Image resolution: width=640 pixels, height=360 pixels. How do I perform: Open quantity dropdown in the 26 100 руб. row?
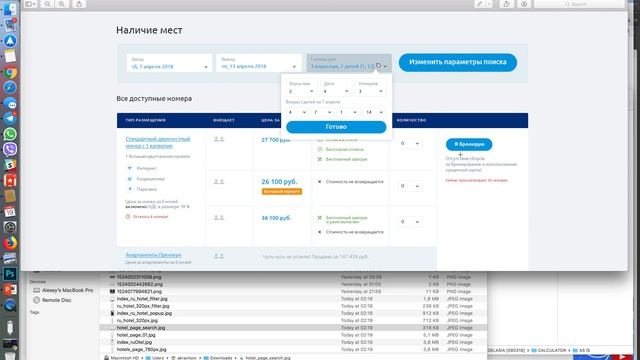(x=409, y=186)
